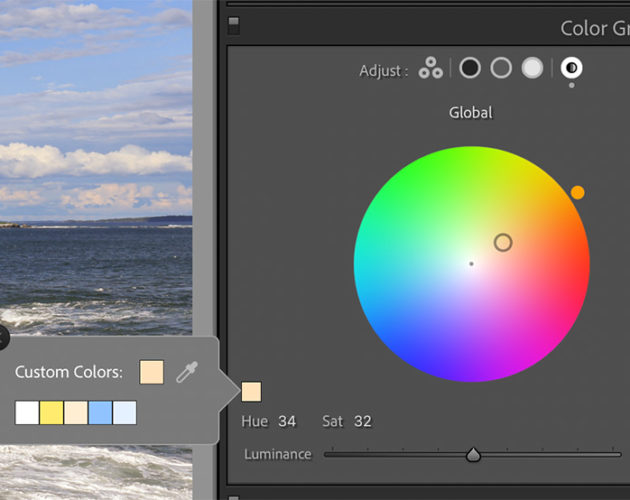Click the current custom color swatch
Viewport: 630px width, 500px height.
point(151,372)
